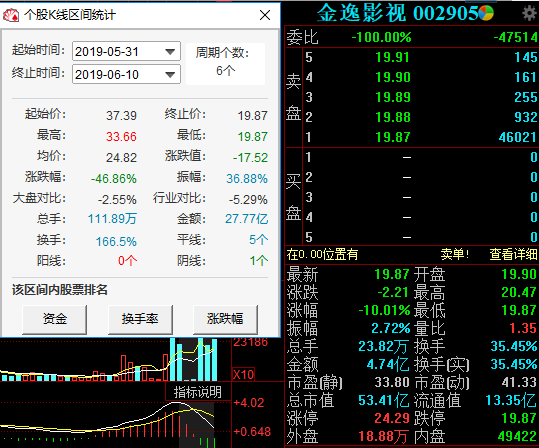The image size is (539, 448).
Task: Click the 市盈(动) value 41.33
Action: click(519, 382)
